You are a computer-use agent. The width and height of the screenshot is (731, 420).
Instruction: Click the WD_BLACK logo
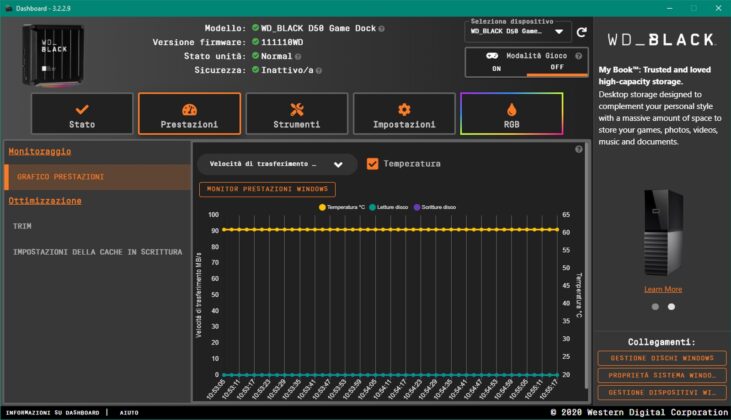[661, 40]
